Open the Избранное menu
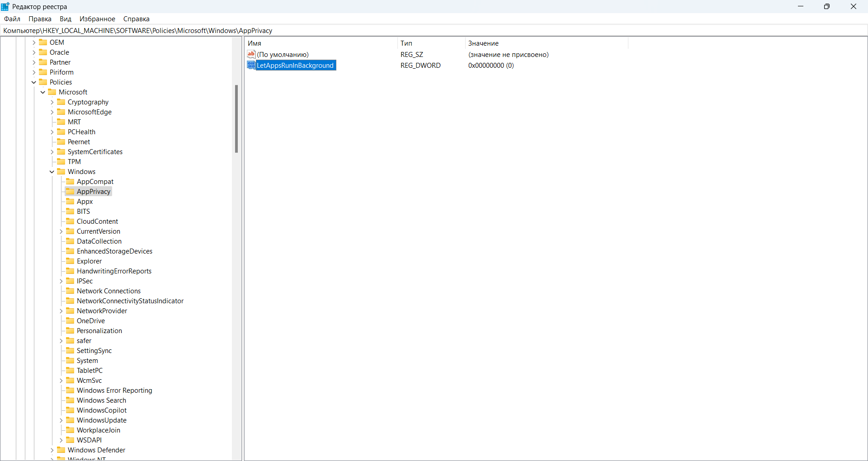 click(x=97, y=19)
